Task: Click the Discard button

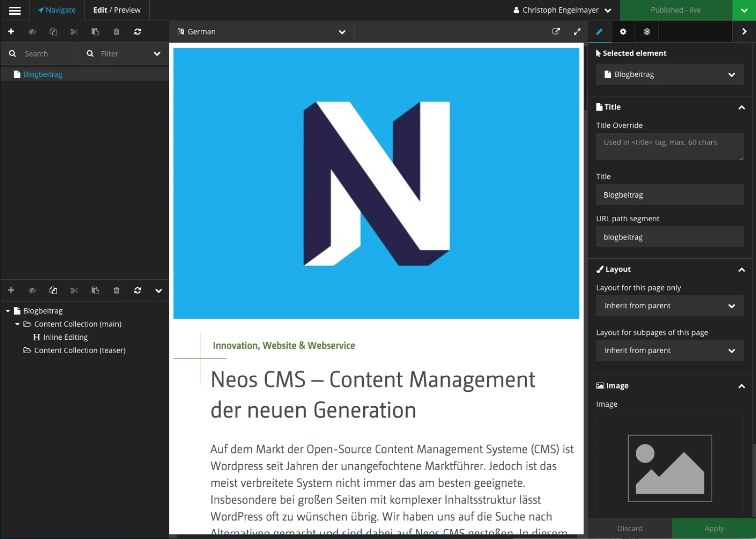Action: click(630, 528)
